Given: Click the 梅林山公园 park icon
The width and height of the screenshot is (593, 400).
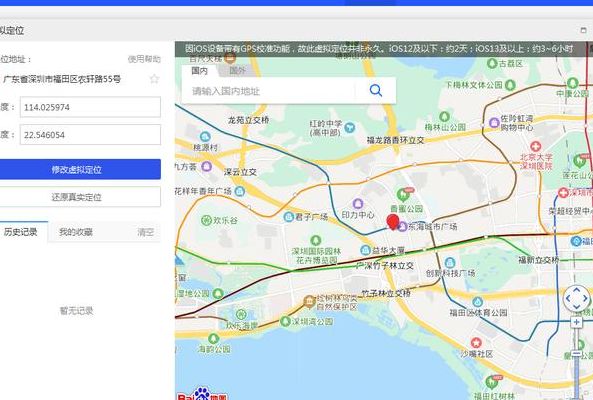Looking at the screenshot, I should click(x=444, y=116).
